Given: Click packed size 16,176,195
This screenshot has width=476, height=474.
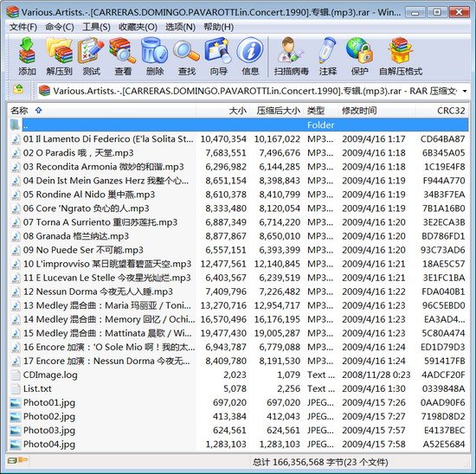Looking at the screenshot, I should click(277, 319).
